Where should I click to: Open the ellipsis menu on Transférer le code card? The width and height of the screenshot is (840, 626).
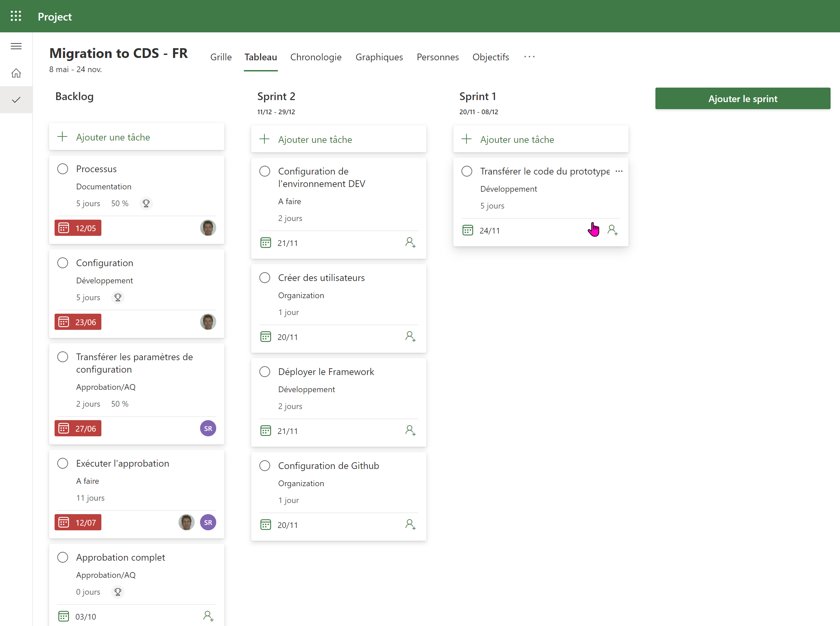[619, 171]
